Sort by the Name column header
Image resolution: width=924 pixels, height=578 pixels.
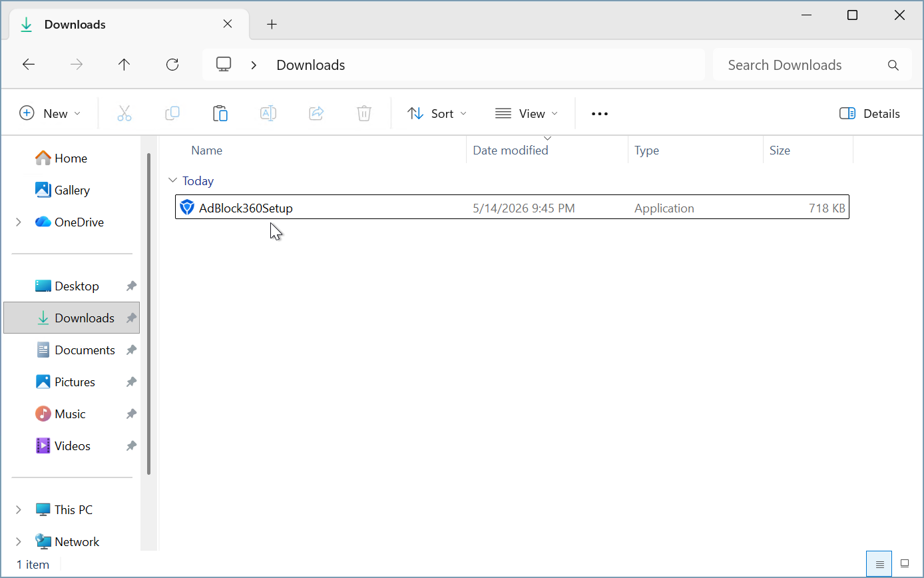pos(207,150)
